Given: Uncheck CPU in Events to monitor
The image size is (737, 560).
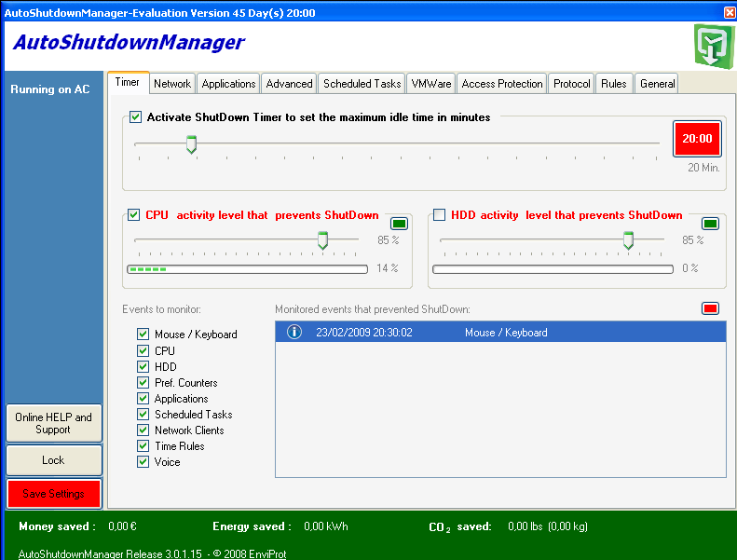Looking at the screenshot, I should 143,350.
